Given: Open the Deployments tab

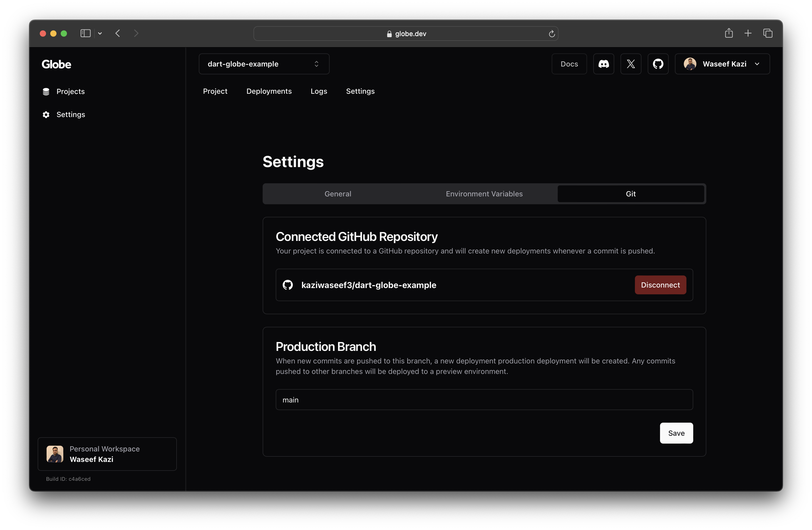Looking at the screenshot, I should coord(269,91).
